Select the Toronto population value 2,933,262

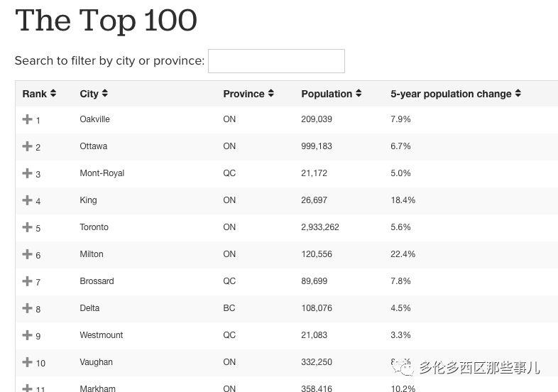point(320,227)
